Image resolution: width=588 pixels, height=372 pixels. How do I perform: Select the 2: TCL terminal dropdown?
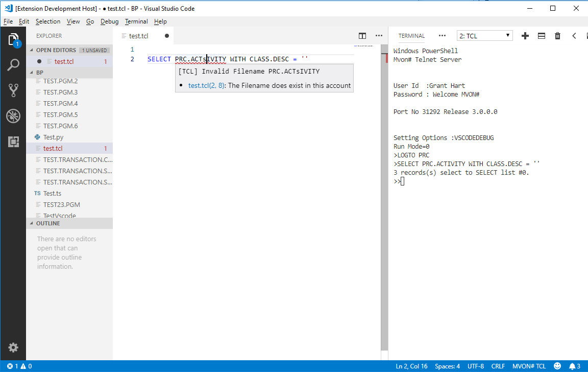pos(484,36)
